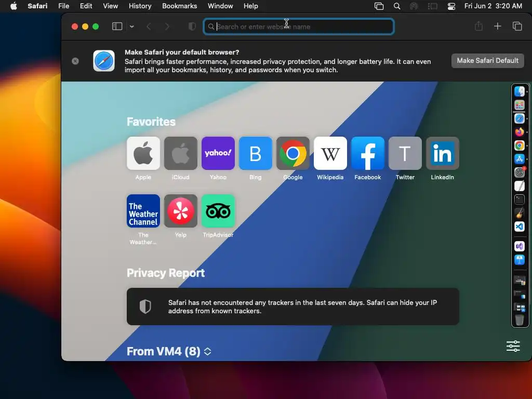Open The Weather Channel favorite

pos(143,211)
